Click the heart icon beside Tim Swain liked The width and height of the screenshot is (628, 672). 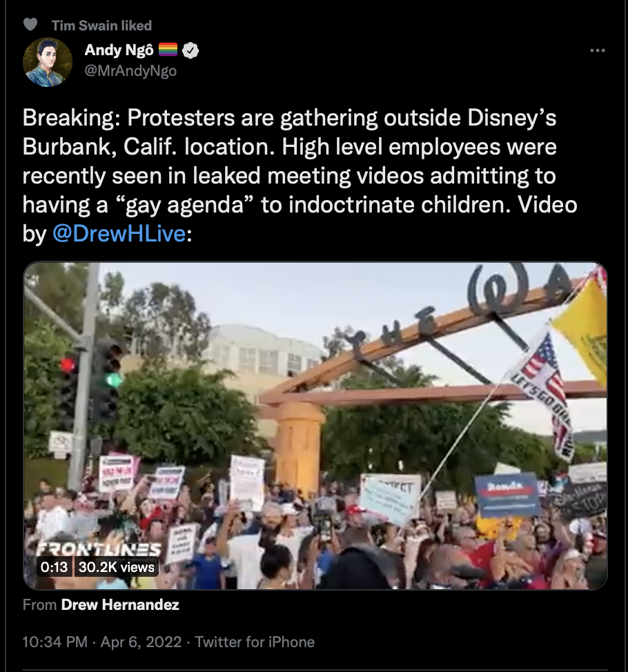click(30, 25)
